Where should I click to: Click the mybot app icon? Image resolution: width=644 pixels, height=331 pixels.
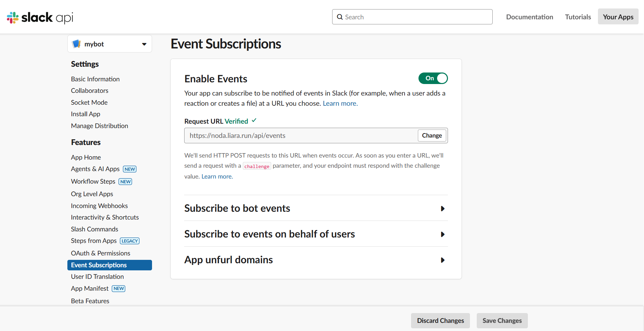click(77, 44)
